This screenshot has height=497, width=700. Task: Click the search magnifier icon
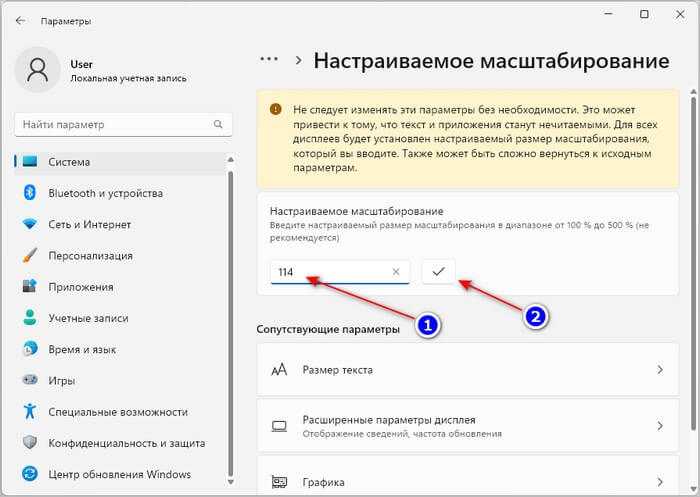click(x=218, y=124)
